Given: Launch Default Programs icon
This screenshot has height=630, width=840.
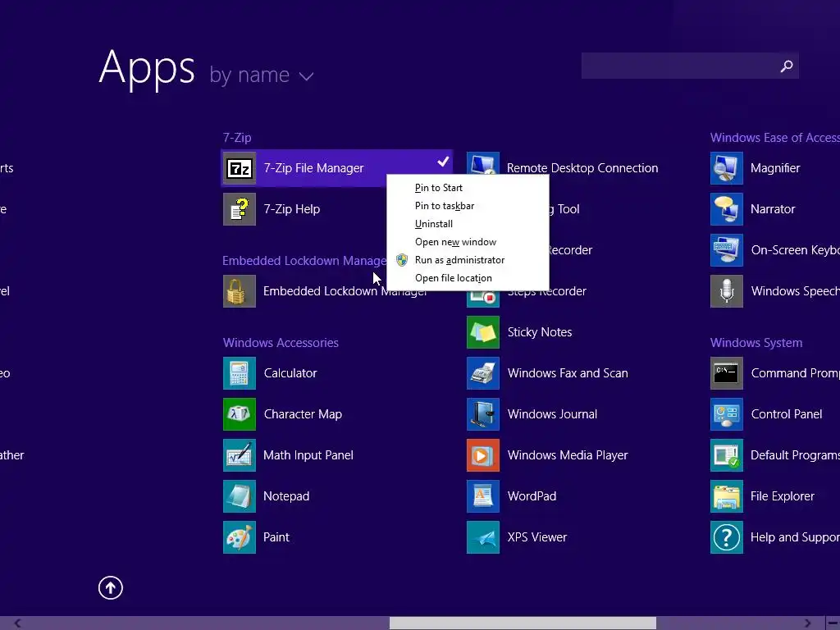Looking at the screenshot, I should 727,455.
